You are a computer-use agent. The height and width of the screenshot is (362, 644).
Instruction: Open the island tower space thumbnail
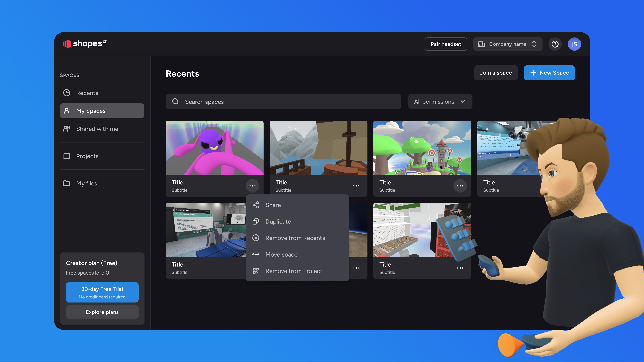(422, 148)
